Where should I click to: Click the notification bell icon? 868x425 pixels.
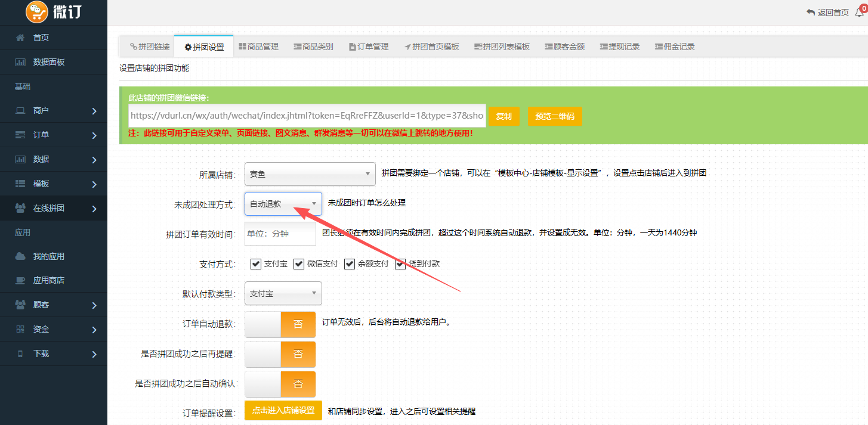[859, 12]
